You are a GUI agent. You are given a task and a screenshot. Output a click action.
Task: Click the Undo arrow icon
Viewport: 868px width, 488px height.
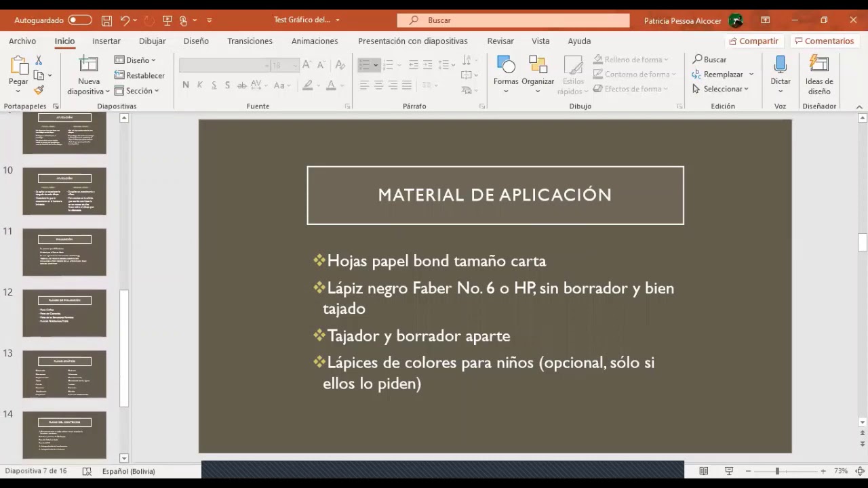pyautogui.click(x=124, y=20)
